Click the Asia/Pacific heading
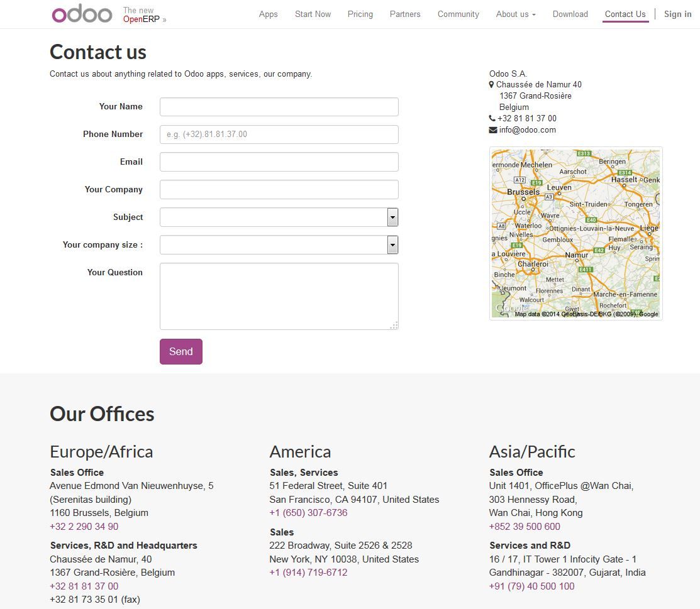This screenshot has width=700, height=609. pyautogui.click(x=532, y=451)
